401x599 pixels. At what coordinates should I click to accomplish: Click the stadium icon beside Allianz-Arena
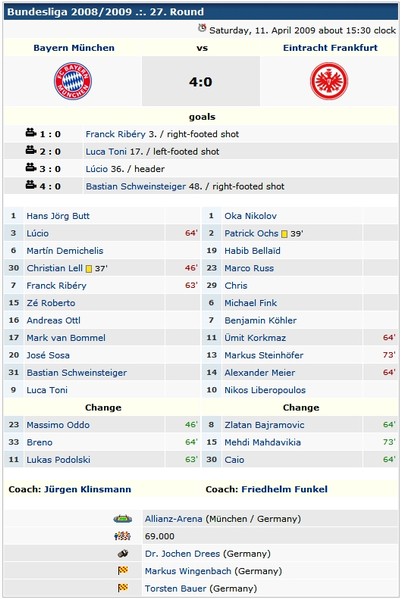click(x=123, y=519)
